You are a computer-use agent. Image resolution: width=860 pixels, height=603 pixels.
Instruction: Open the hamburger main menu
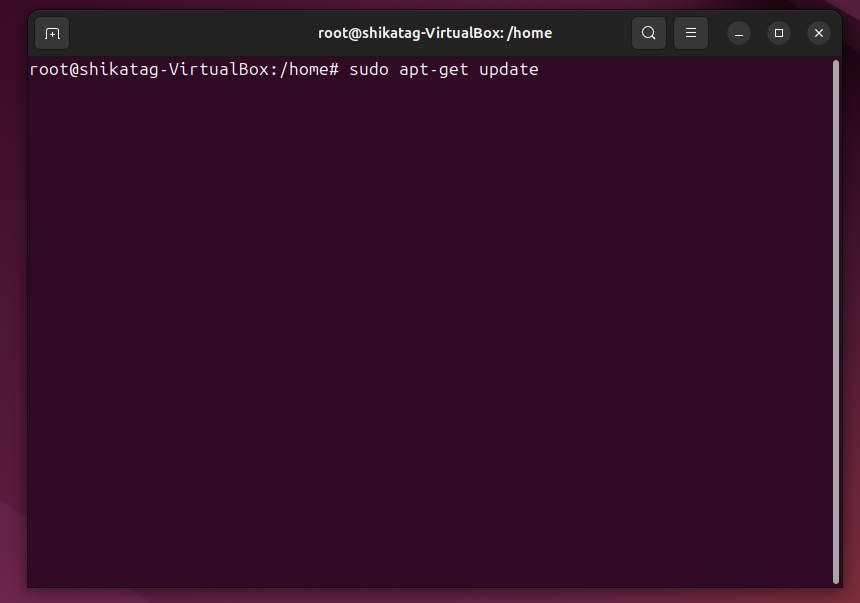pos(691,33)
